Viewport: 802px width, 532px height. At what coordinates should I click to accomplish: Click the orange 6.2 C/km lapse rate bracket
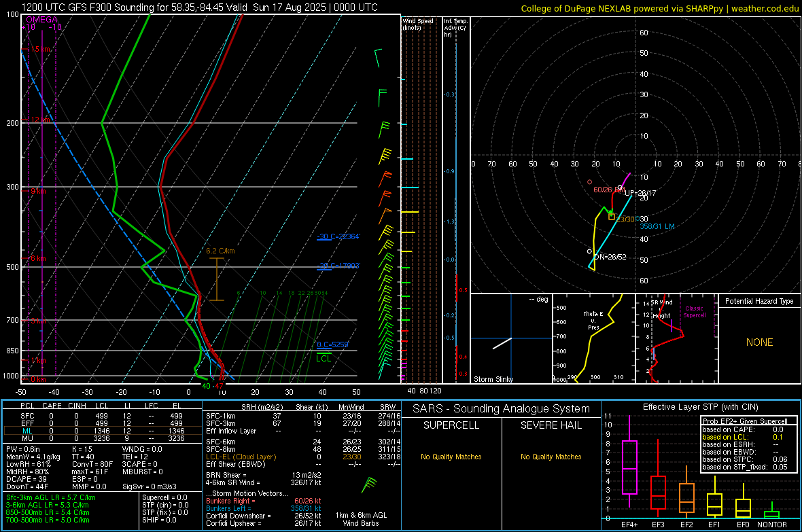[217, 279]
